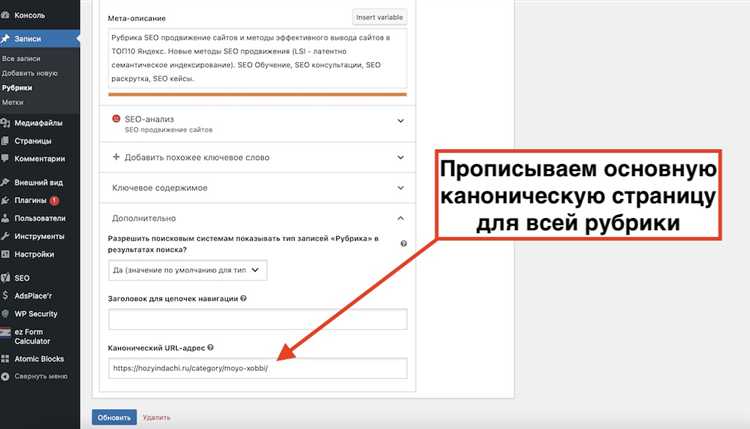Open Метки submenu
Viewport: 750px width, 429px height.
point(12,102)
